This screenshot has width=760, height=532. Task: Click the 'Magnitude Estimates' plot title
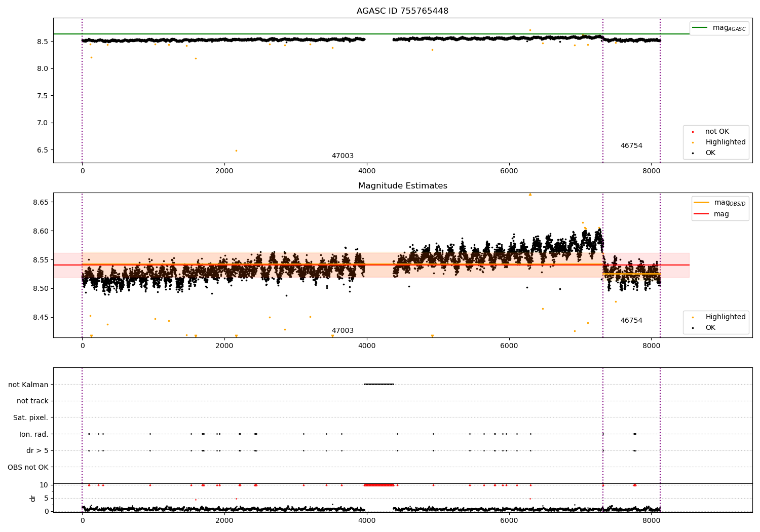pos(402,186)
